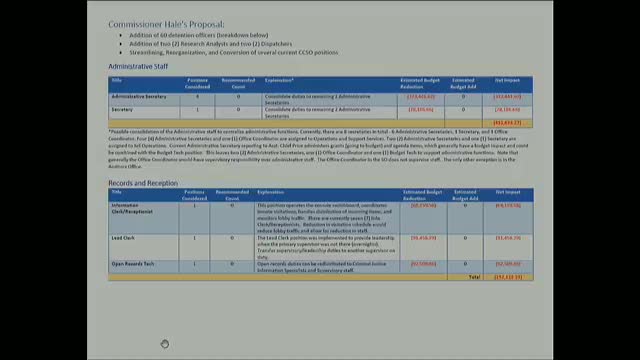
Task: Click "Estimated Budget Add" header in Administrative Staff table
Action: click(463, 83)
